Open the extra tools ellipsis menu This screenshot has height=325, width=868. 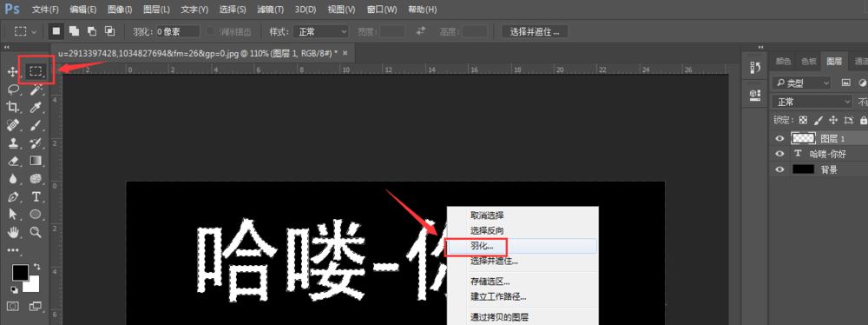pos(13,250)
